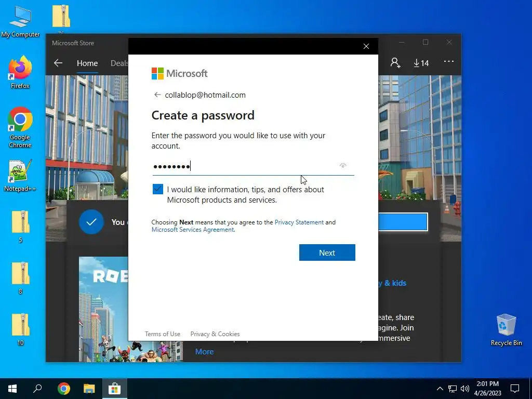Open the Windows Start menu
The image size is (532, 399).
[x=12, y=389]
